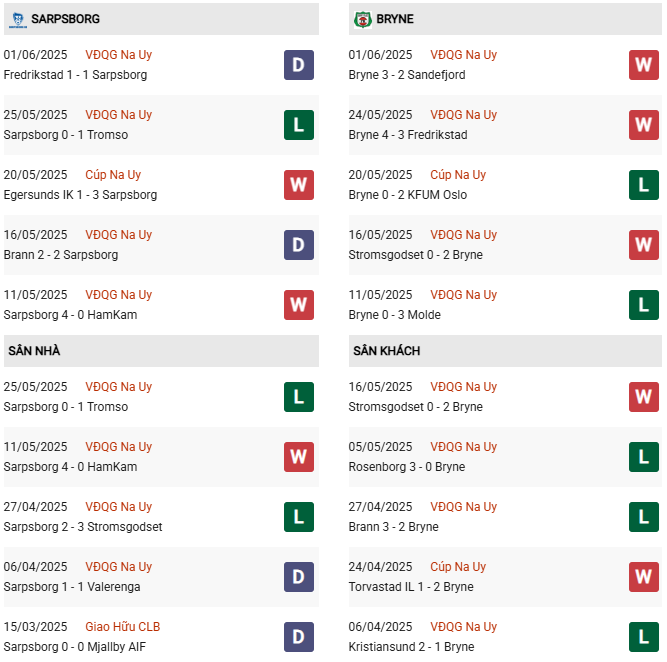Click the Sarpsborg team logo icon
Screen dimensions: 667x662
18,20
